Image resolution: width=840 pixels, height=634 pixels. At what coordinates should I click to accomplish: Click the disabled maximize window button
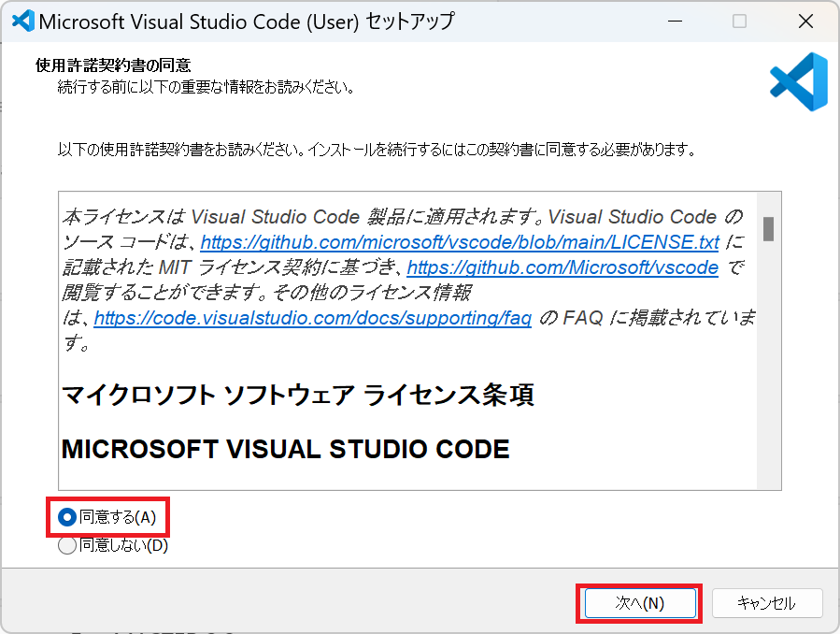pyautogui.click(x=739, y=22)
